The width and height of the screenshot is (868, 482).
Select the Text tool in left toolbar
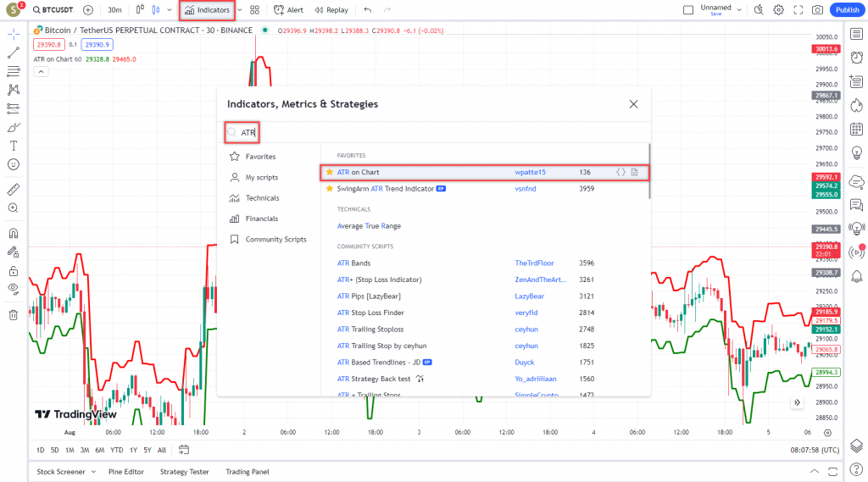[x=13, y=146]
